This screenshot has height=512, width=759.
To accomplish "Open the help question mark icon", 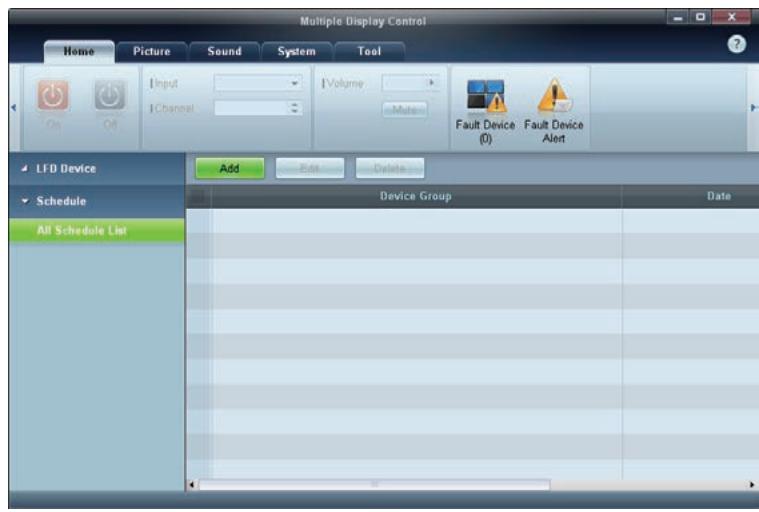I will tap(736, 45).
